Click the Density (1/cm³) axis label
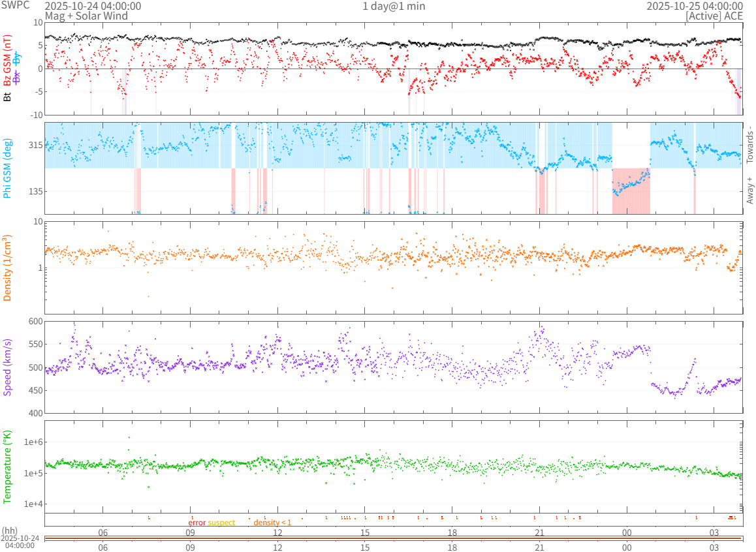Image resolution: width=756 pixels, height=552 pixels. [x=7, y=268]
